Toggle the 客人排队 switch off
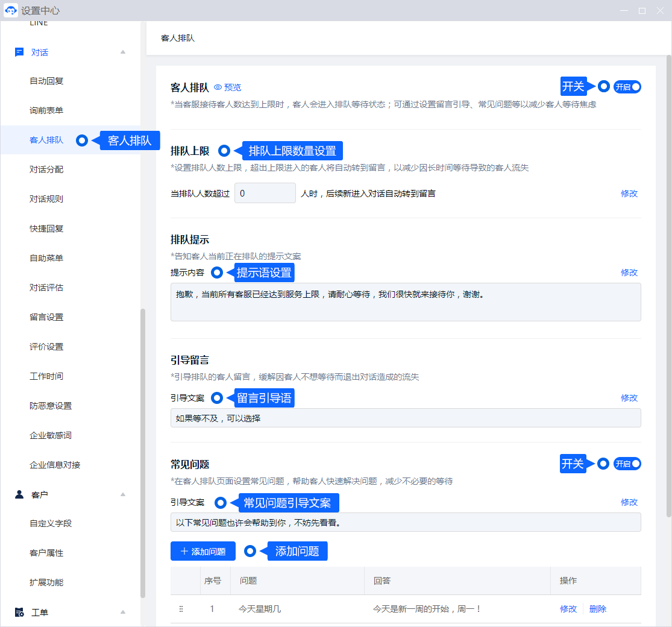This screenshot has width=672, height=627. coord(627,87)
